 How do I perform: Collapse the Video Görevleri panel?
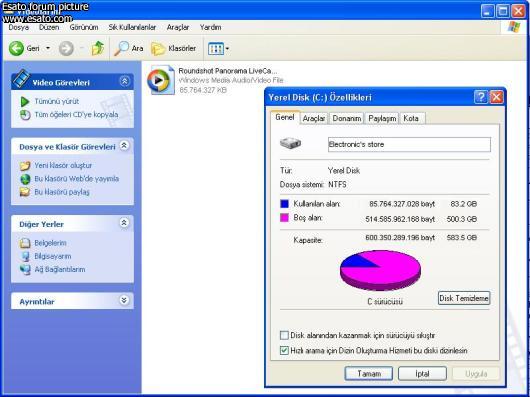point(124,81)
